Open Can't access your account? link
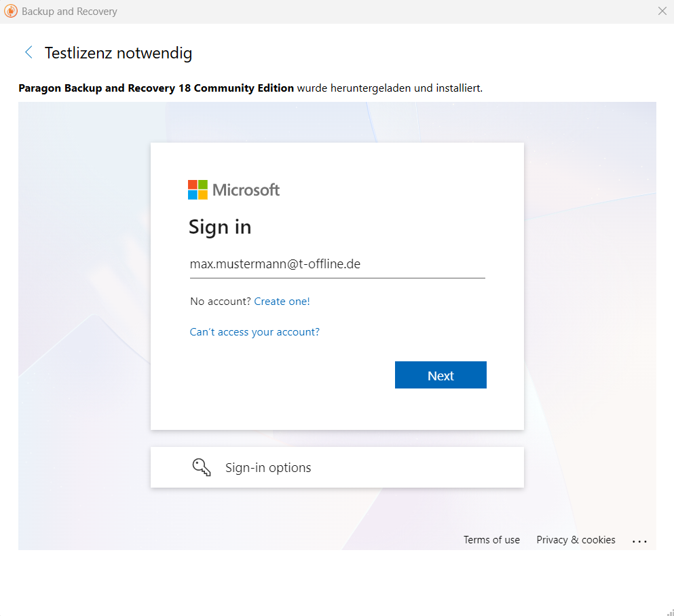The width and height of the screenshot is (674, 616). click(x=255, y=332)
